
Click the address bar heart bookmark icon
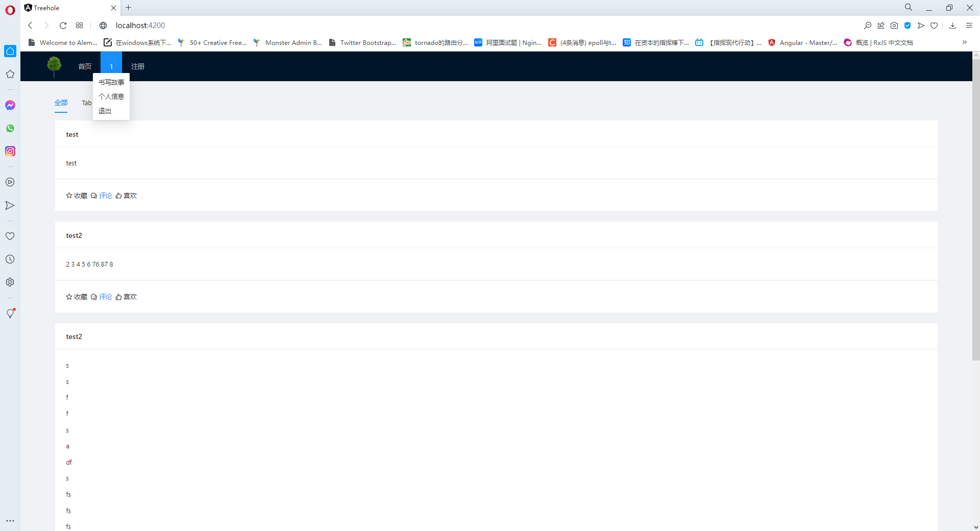[934, 26]
